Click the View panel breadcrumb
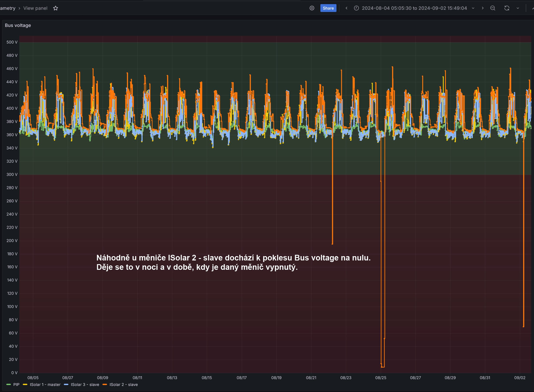 35,8
